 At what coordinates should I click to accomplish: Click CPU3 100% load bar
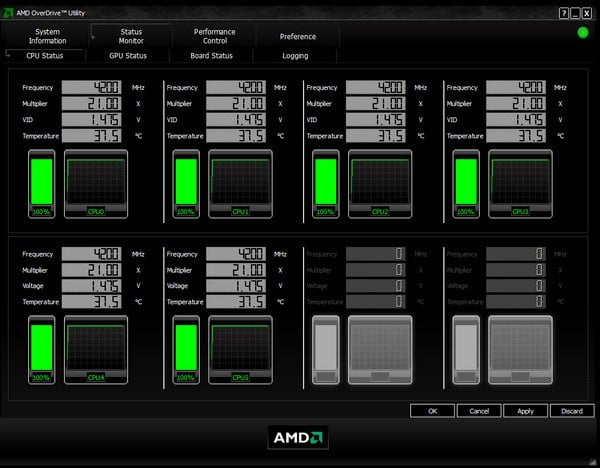coord(466,184)
